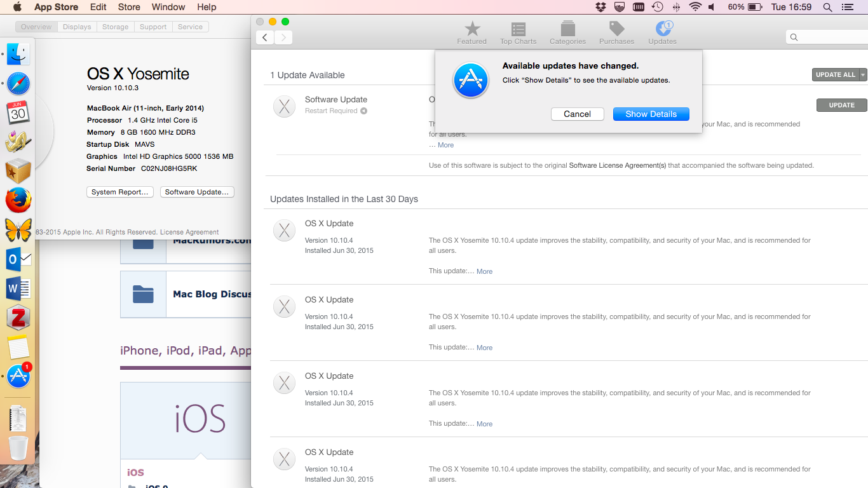The image size is (868, 488).
Task: Open the Store menu
Action: coord(129,7)
